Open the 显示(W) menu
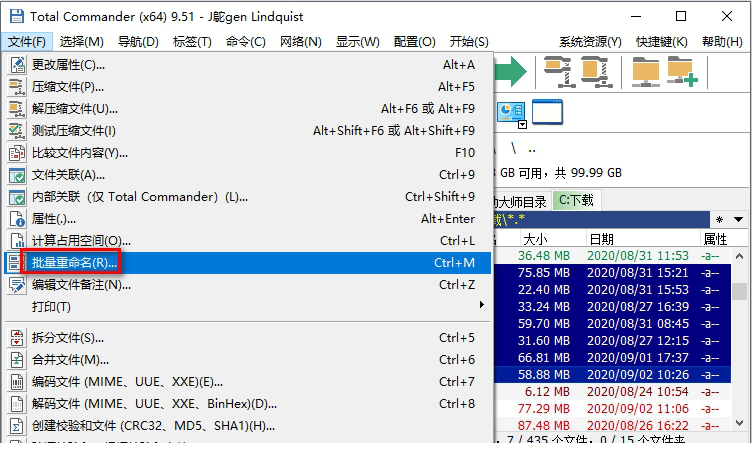This screenshot has height=460, width=752. [358, 42]
